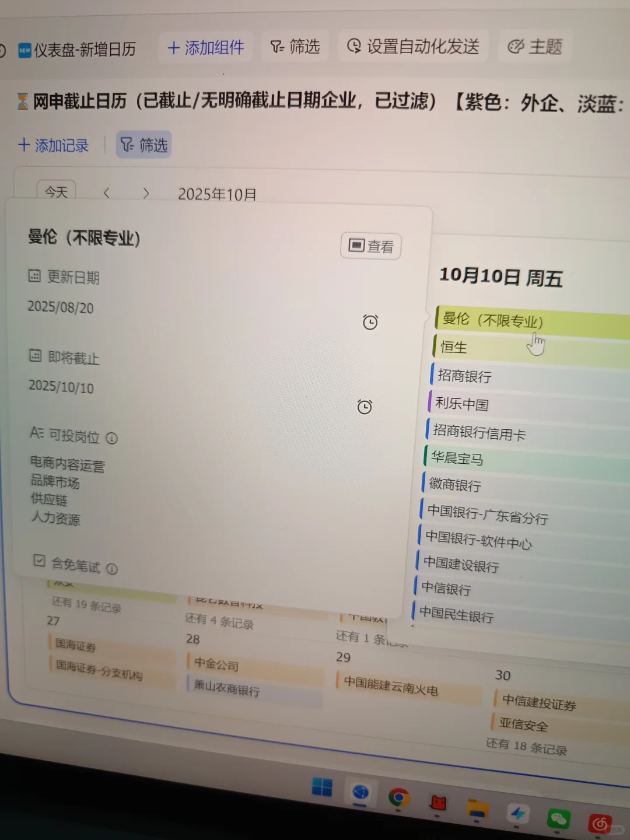Viewport: 630px width, 840px height.
Task: Select the 曼伦（不限专业）record in day list
Action: click(532, 321)
